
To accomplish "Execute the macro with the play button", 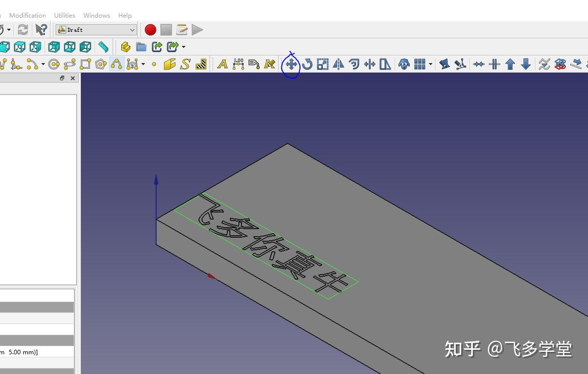I will [198, 29].
